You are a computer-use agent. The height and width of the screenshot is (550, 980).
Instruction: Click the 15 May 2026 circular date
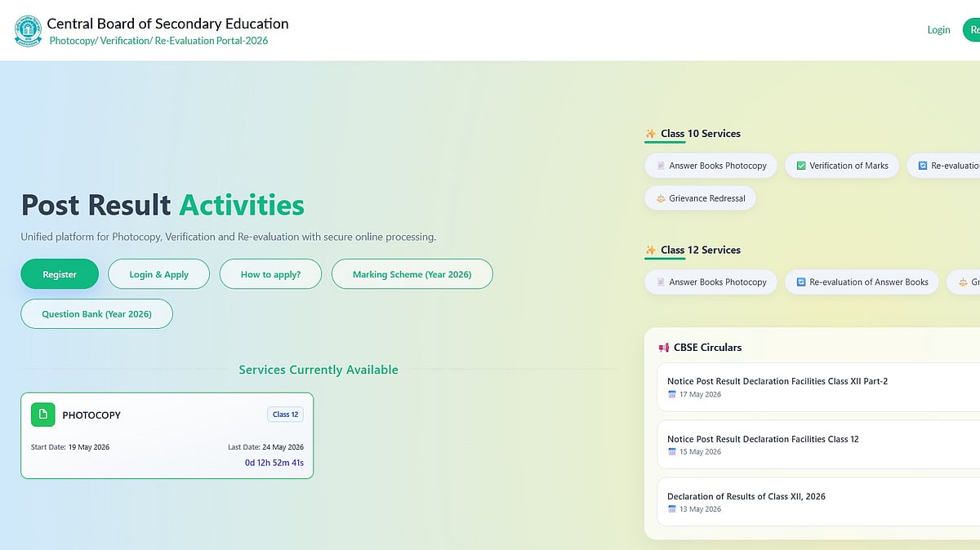point(700,452)
